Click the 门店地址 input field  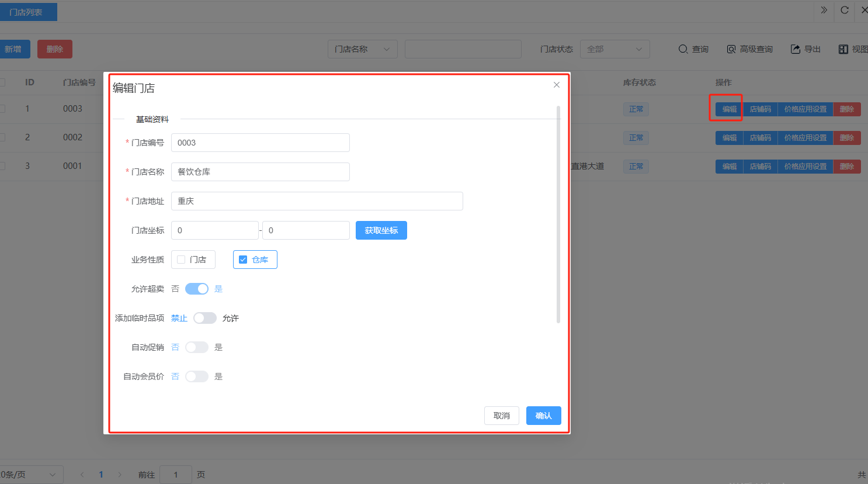[317, 201]
